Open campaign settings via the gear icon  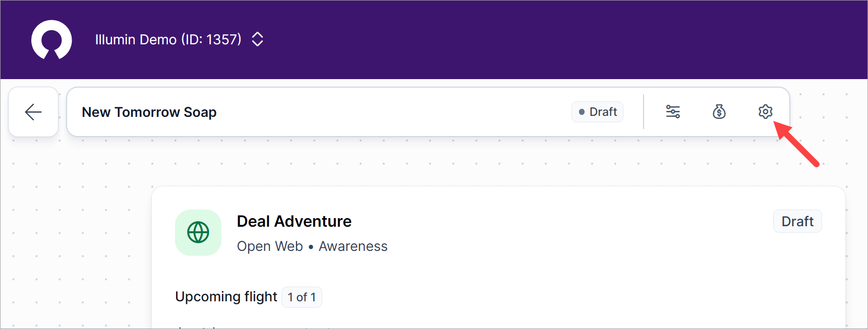(765, 112)
